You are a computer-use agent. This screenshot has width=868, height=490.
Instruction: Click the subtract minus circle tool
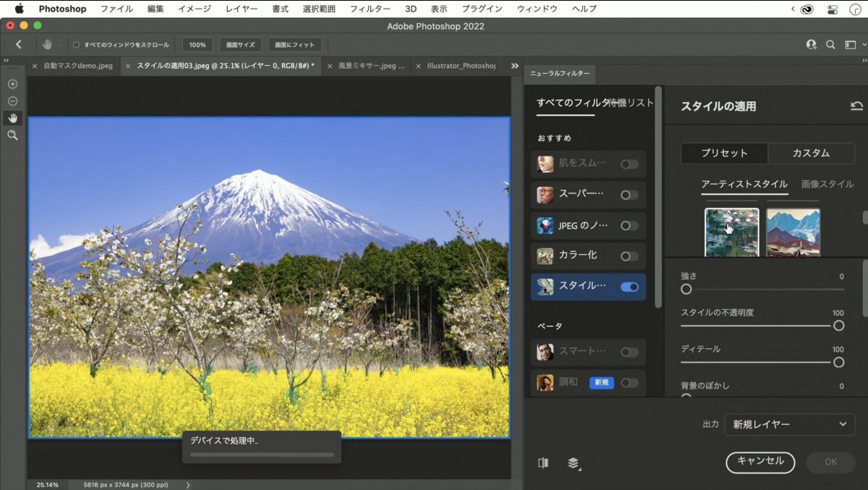coord(12,101)
